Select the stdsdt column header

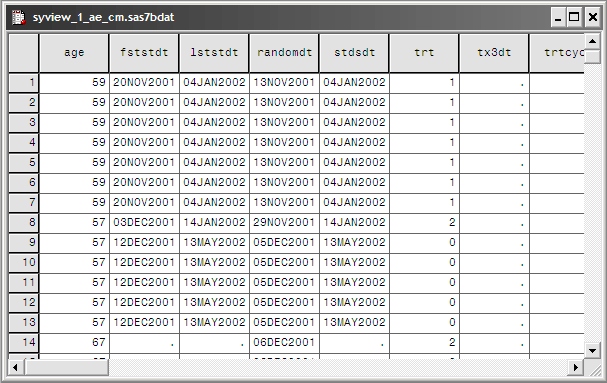[354, 53]
